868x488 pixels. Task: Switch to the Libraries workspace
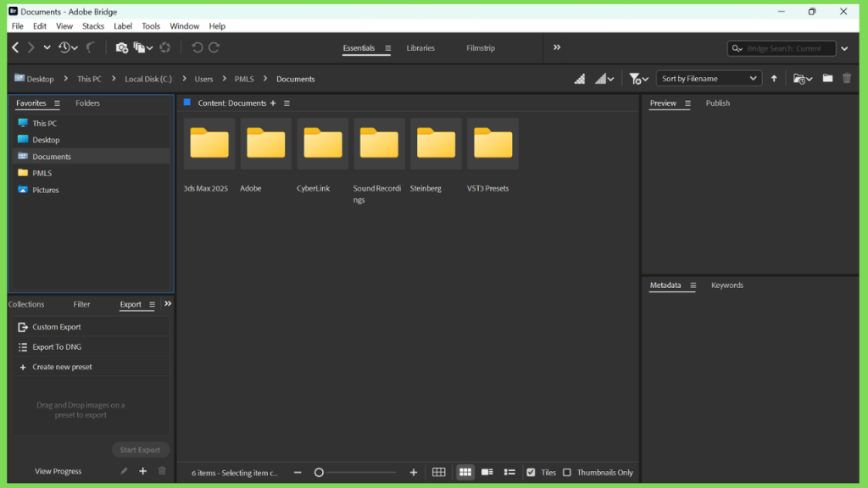420,48
